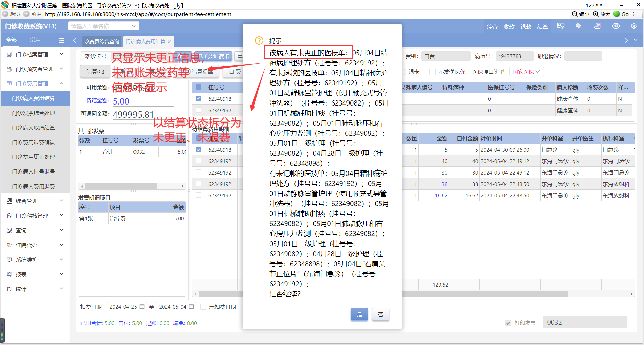The height and width of the screenshot is (345, 644).
Task: Confirm the prompt with the 是 button
Action: click(x=359, y=314)
